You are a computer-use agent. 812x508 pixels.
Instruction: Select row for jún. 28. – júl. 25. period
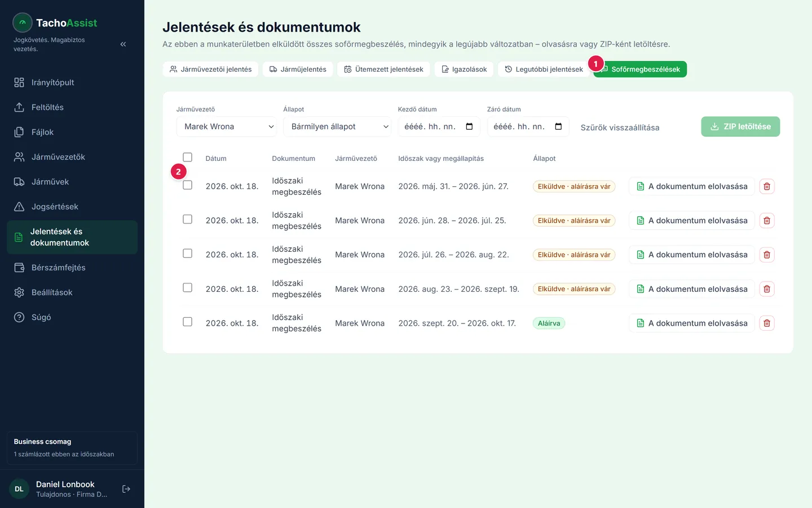(188, 219)
